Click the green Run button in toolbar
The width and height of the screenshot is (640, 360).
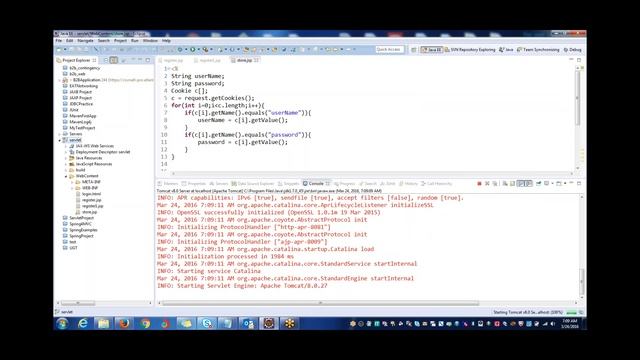(x=193, y=50)
